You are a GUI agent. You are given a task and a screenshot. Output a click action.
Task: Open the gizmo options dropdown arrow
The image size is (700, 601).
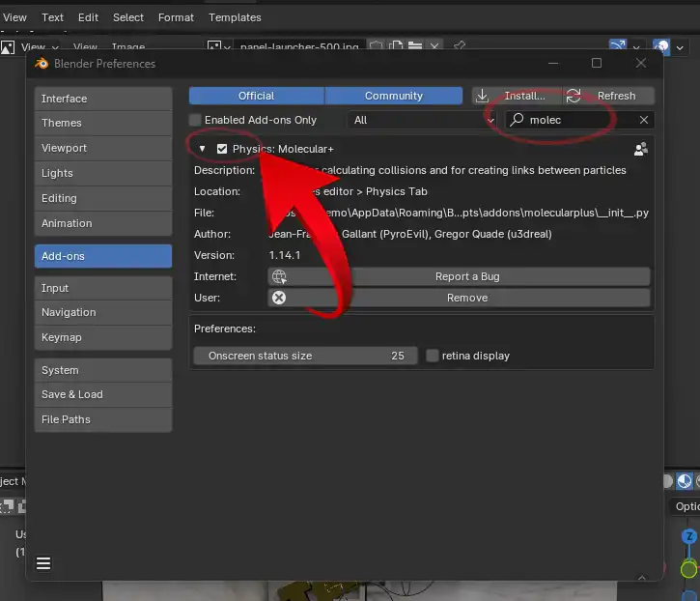[x=635, y=47]
